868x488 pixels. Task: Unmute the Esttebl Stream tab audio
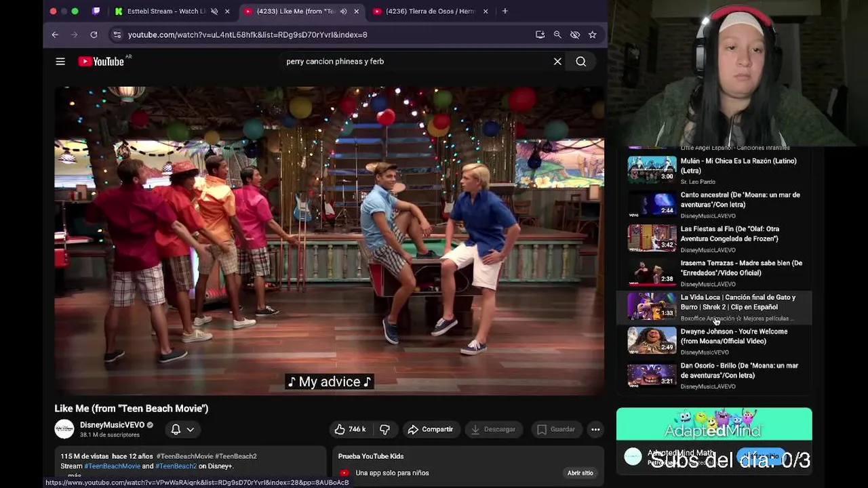click(214, 12)
